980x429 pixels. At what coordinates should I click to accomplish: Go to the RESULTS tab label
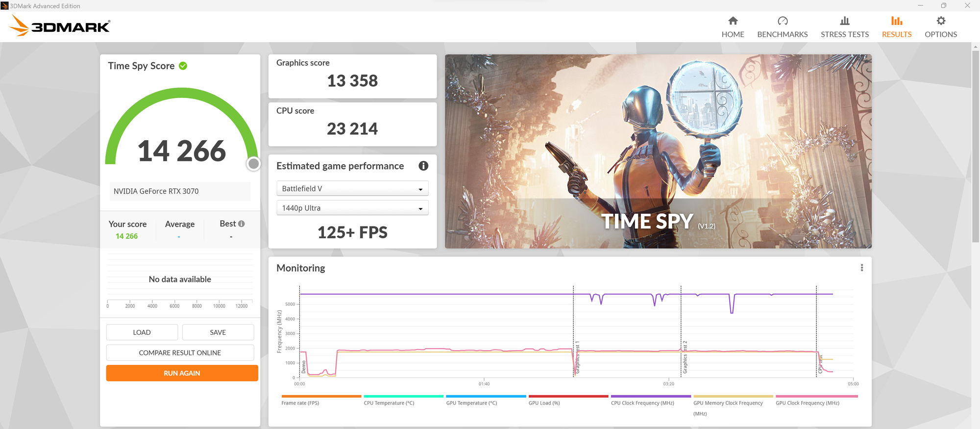pyautogui.click(x=897, y=34)
